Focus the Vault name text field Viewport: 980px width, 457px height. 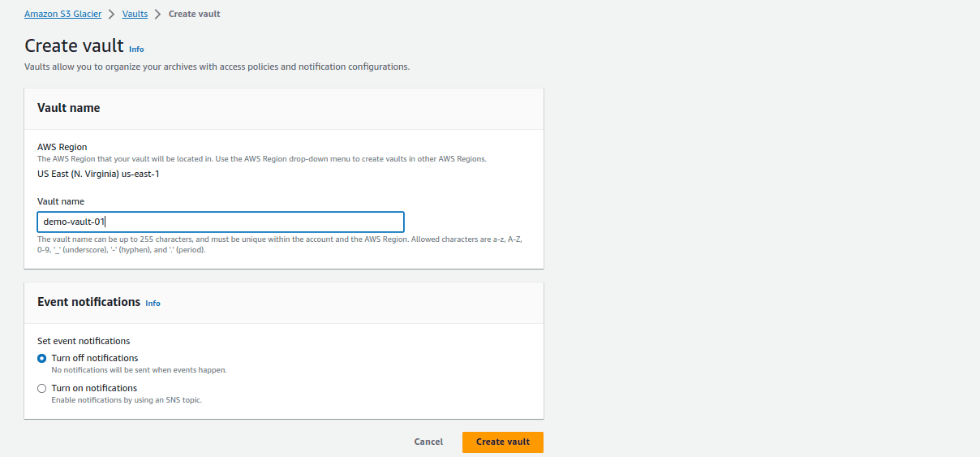(221, 222)
